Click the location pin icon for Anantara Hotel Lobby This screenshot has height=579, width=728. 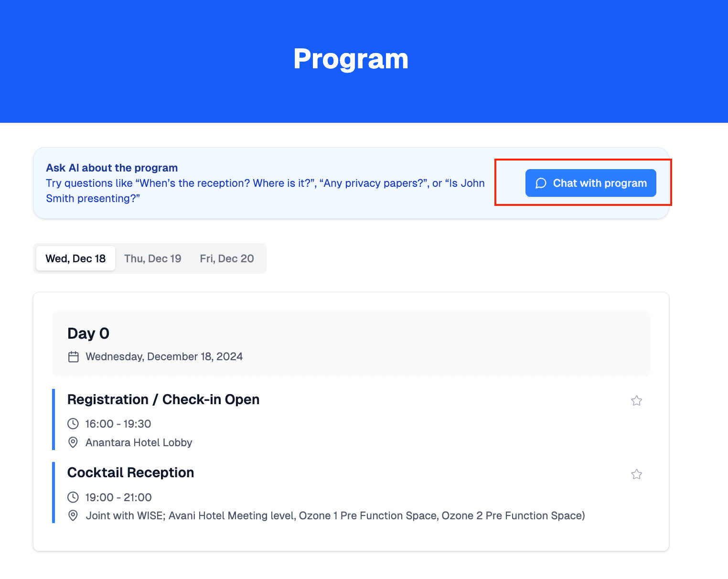[x=73, y=442]
